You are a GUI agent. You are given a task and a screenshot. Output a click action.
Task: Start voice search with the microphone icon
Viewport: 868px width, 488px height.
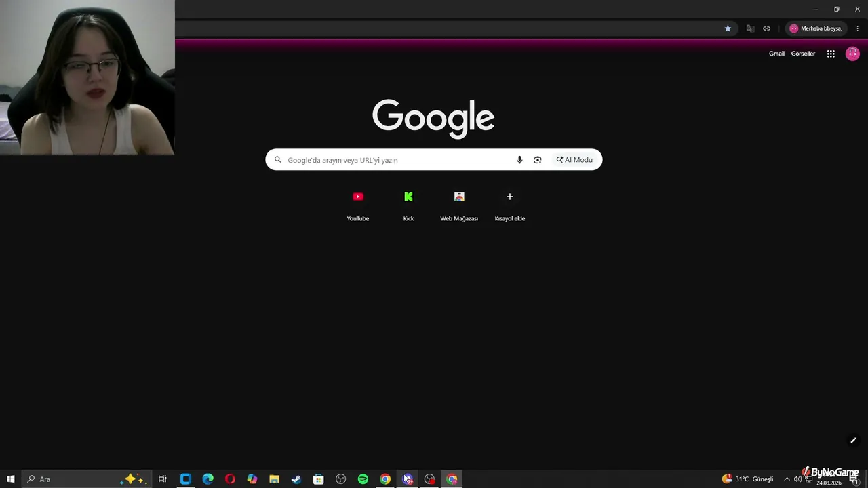pos(519,160)
